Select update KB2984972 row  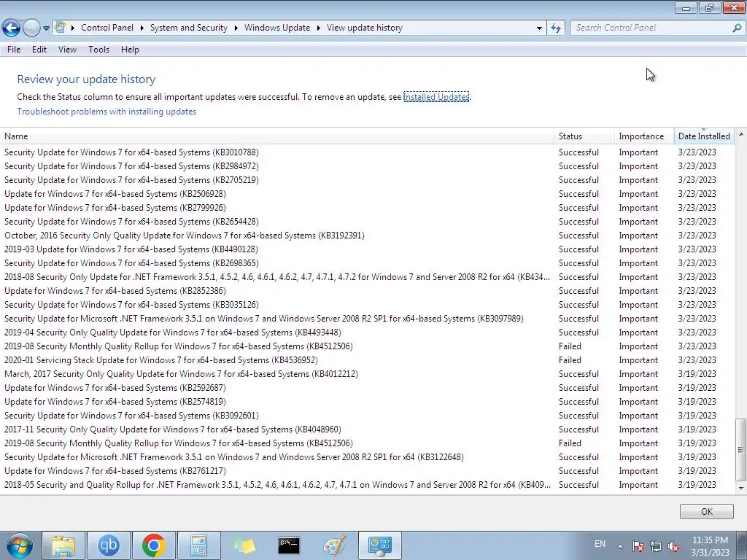[367, 166]
